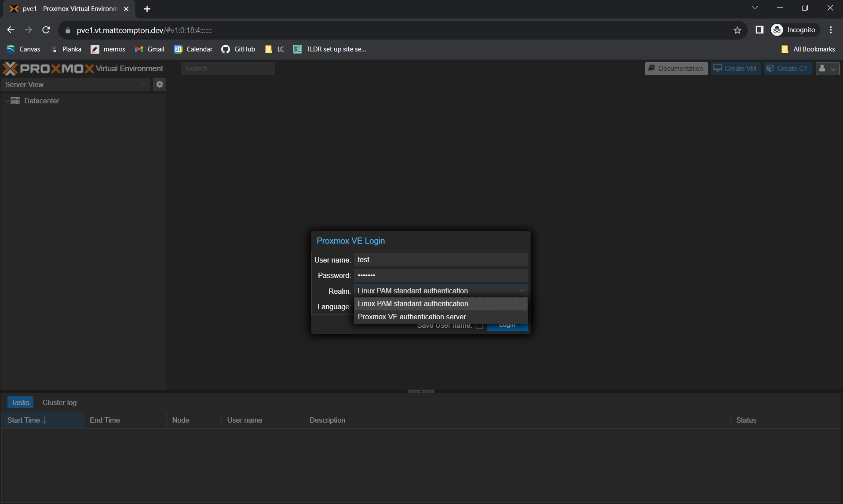Toggle the Save User name checkbox
Image resolution: width=843 pixels, height=504 pixels.
point(479,325)
